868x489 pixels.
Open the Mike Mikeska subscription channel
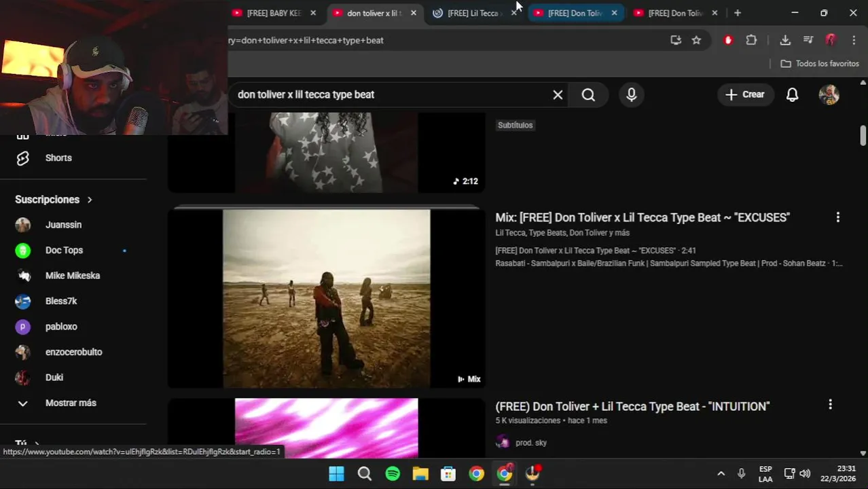coord(73,276)
